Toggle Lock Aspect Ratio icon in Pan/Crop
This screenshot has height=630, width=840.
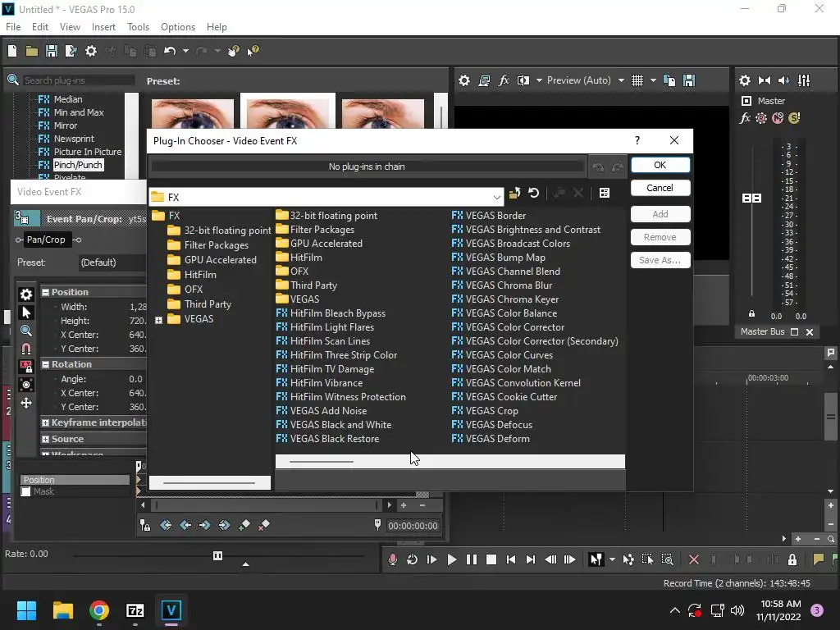click(25, 367)
